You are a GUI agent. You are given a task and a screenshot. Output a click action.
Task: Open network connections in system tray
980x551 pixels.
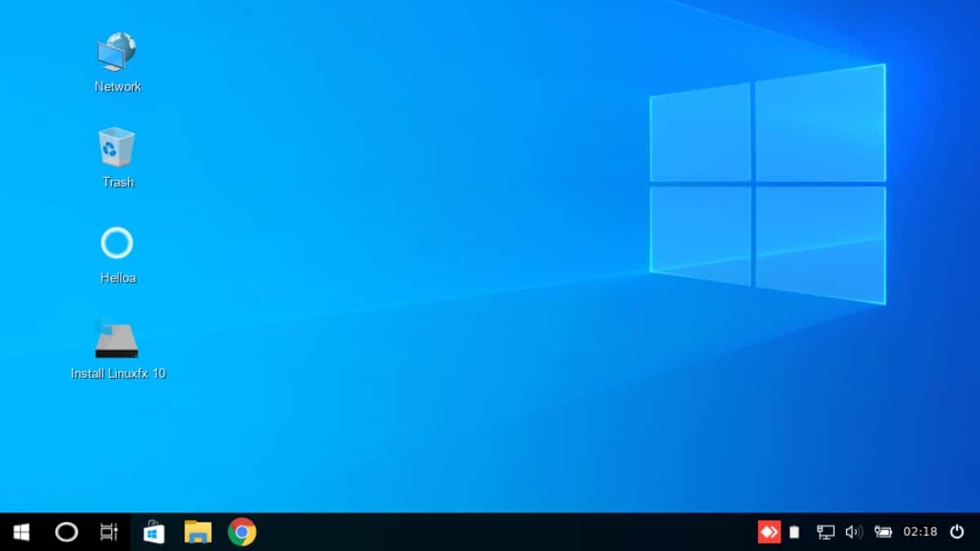click(x=826, y=532)
